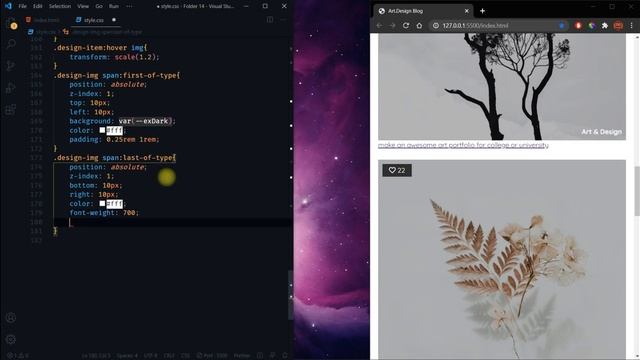
Task: Click the red extension icon in the browser toolbar
Action: click(578, 25)
